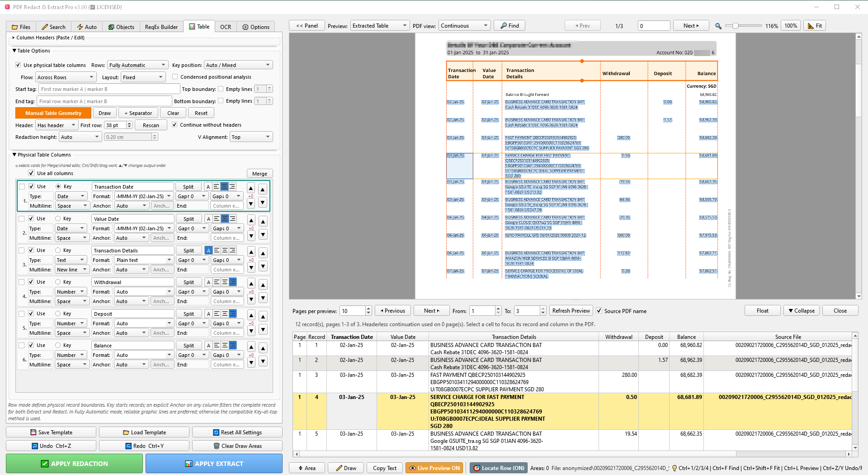This screenshot has width=868, height=475.
Task: Click the Copy Text button
Action: pyautogui.click(x=385, y=468)
